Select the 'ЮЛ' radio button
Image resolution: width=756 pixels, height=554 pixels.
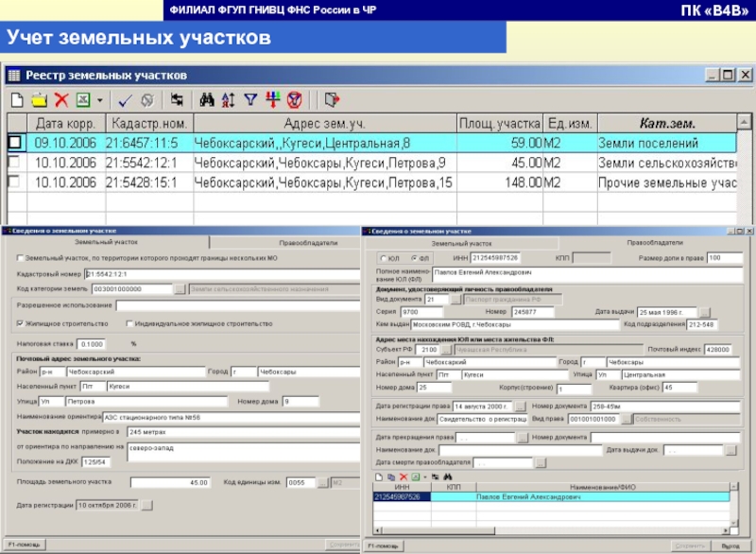tap(383, 257)
